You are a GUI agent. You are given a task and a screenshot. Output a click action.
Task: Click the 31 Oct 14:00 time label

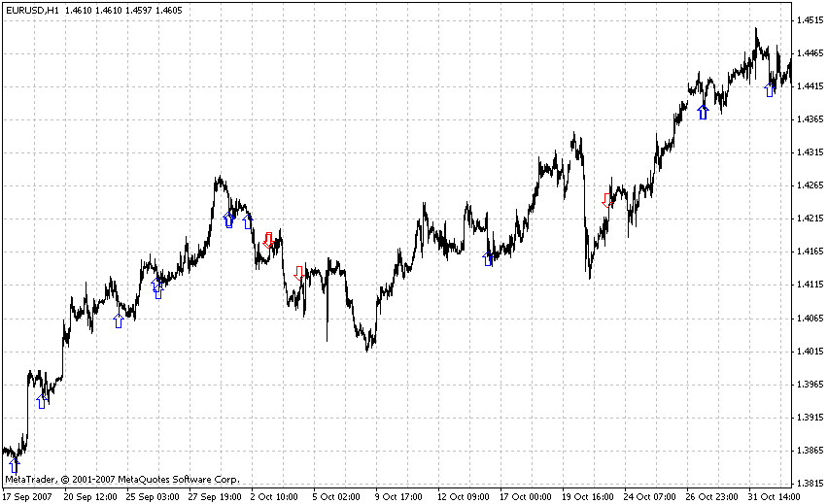(775, 497)
